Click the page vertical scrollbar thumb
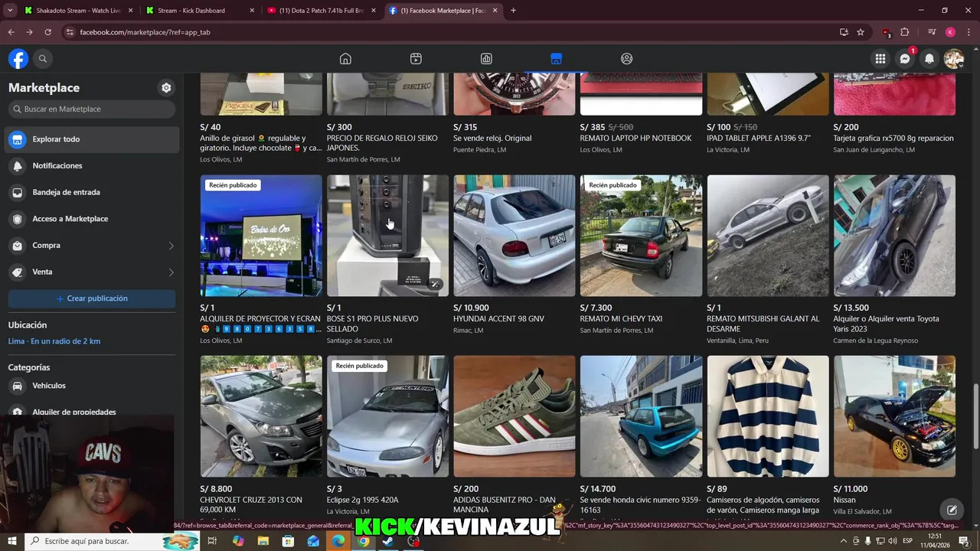 [976, 417]
